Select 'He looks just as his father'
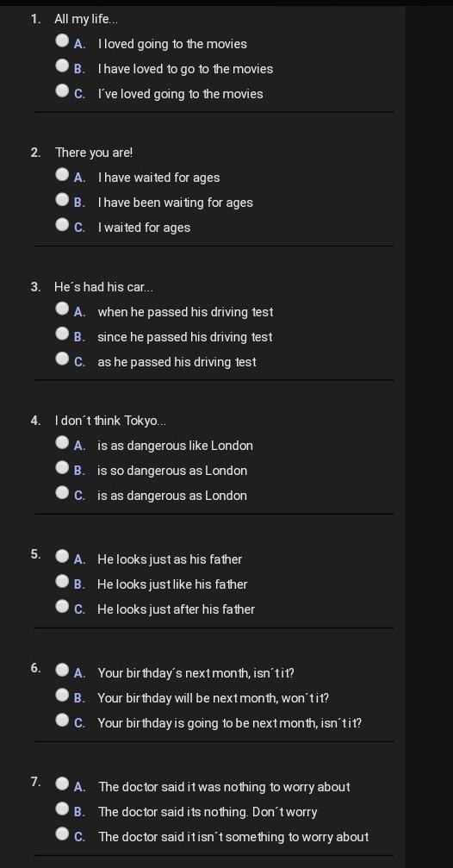This screenshot has height=868, width=453. pyautogui.click(x=62, y=556)
